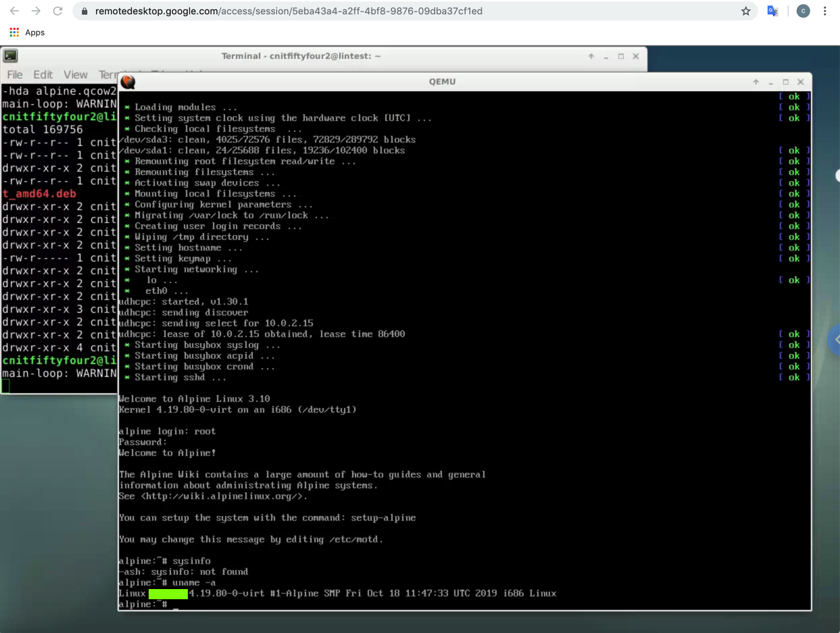Click the QEMU title bar text
Screen dimensions: 840x633
click(443, 82)
